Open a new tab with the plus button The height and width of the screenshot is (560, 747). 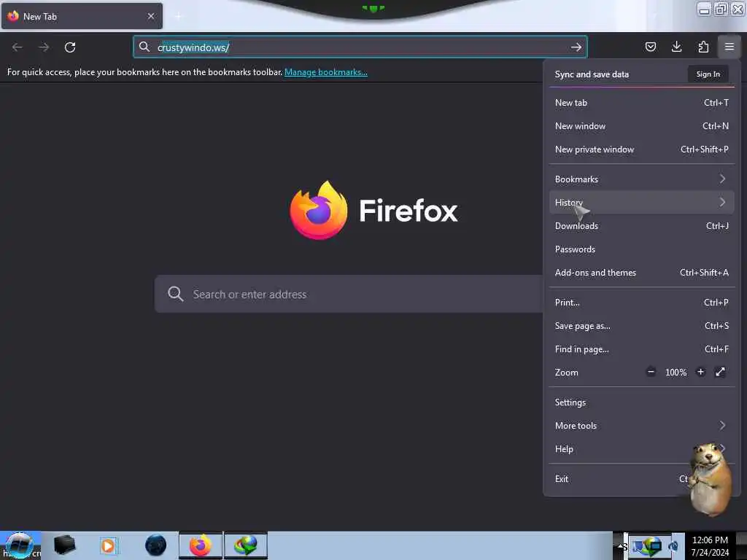[x=178, y=16]
